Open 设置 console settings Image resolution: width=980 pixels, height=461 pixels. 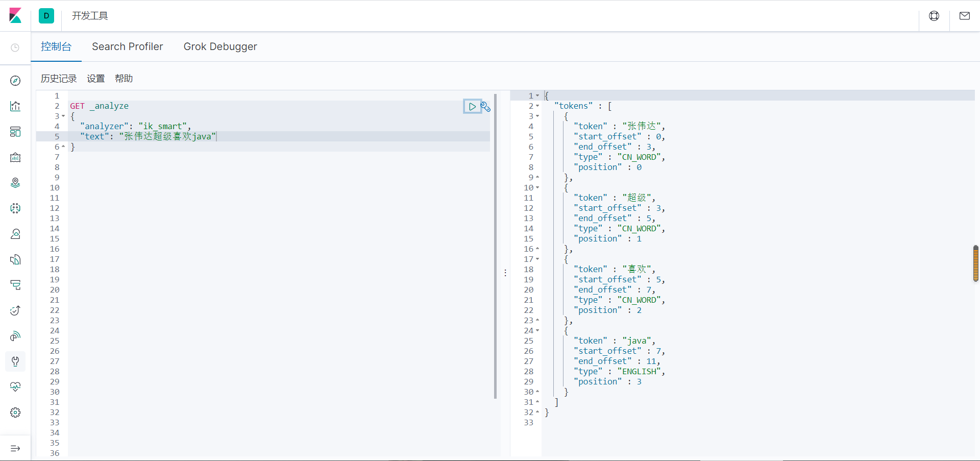coord(96,78)
